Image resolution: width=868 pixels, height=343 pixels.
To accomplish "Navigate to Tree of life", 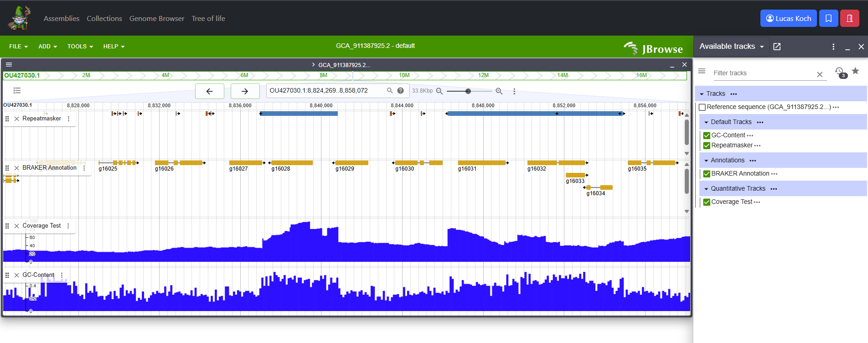I will point(208,19).
